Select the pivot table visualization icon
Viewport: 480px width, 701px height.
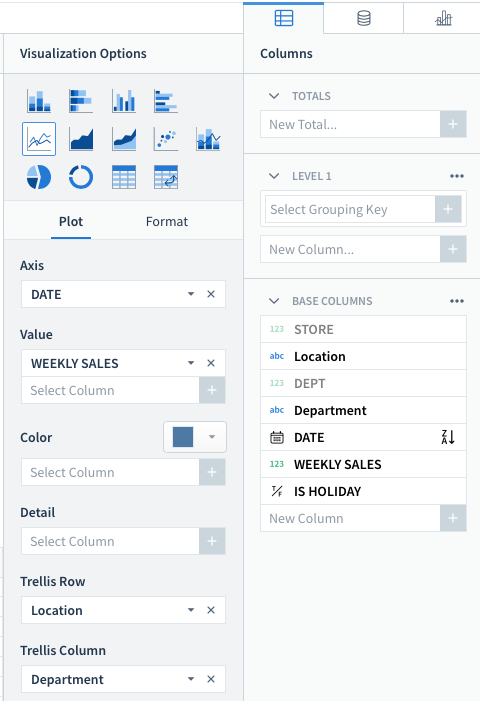pyautogui.click(x=166, y=177)
